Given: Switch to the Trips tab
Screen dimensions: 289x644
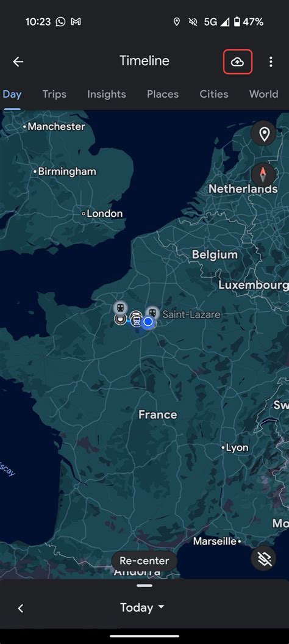Looking at the screenshot, I should [x=54, y=94].
